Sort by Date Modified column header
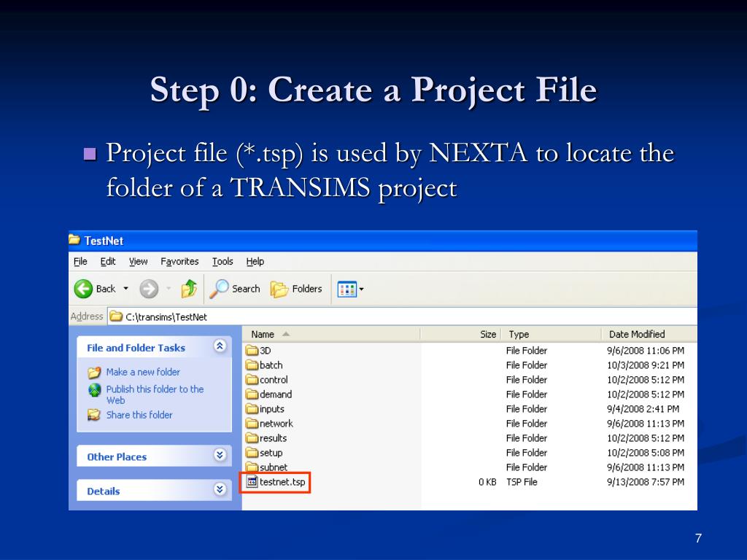This screenshot has width=747, height=560. point(649,334)
